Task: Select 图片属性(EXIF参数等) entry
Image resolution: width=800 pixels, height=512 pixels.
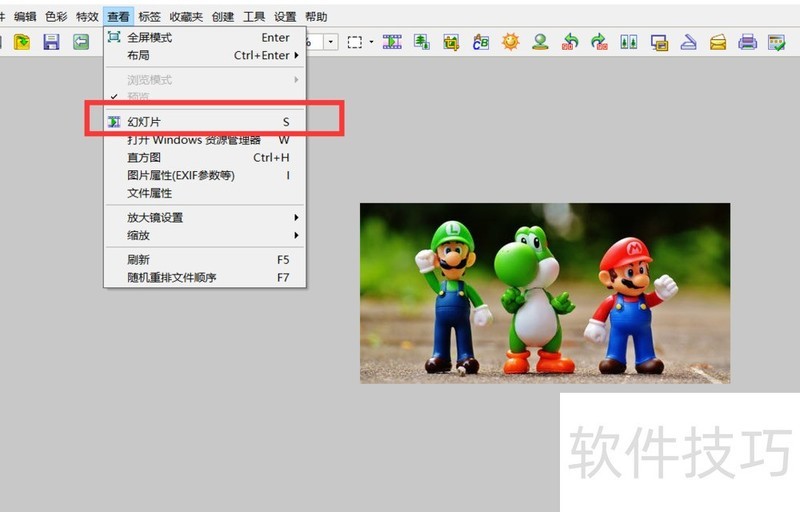Action: coord(205,175)
